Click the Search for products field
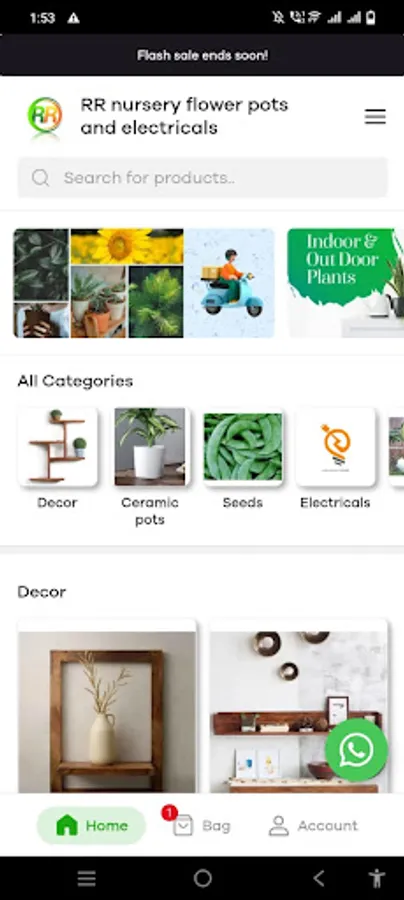The width and height of the screenshot is (404, 900). (x=203, y=177)
